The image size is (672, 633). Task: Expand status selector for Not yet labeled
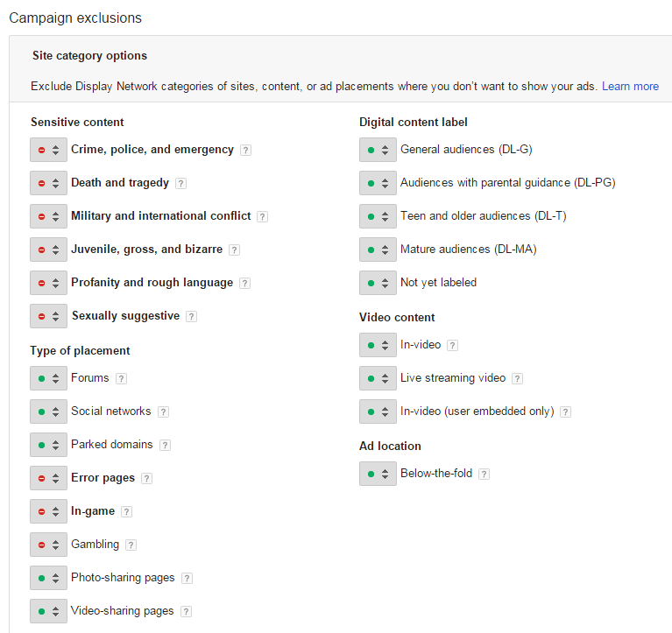point(378,283)
